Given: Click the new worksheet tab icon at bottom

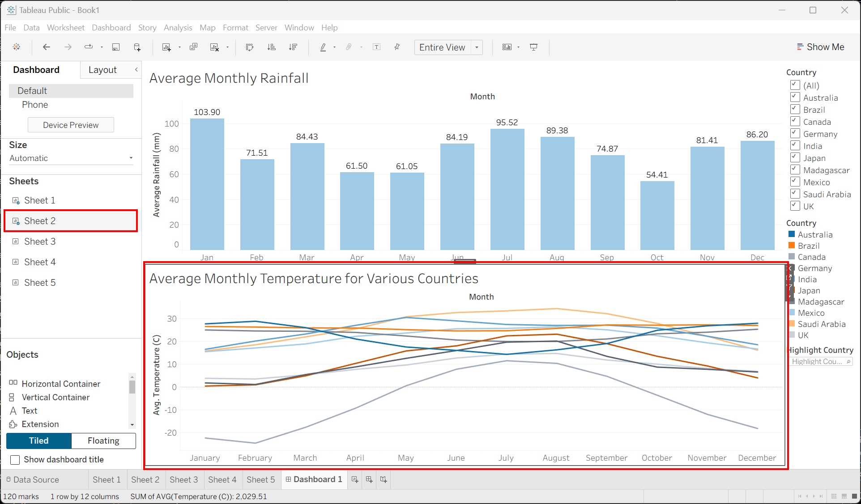Looking at the screenshot, I should (x=355, y=479).
